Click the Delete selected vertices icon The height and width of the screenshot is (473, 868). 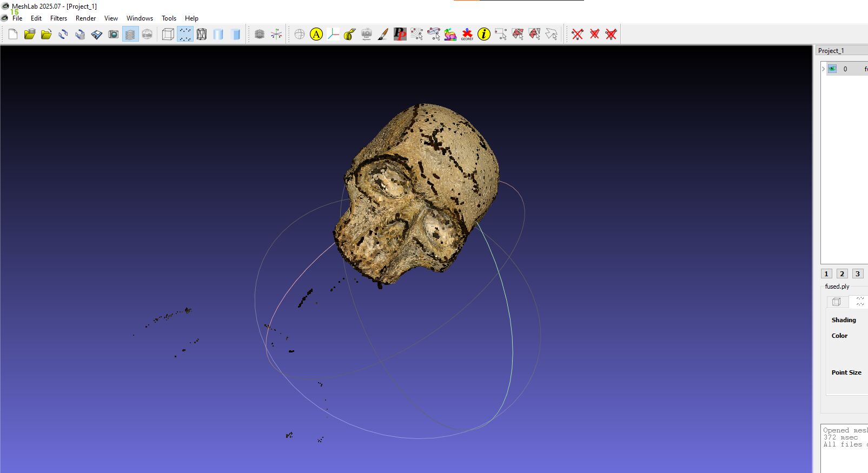578,35
